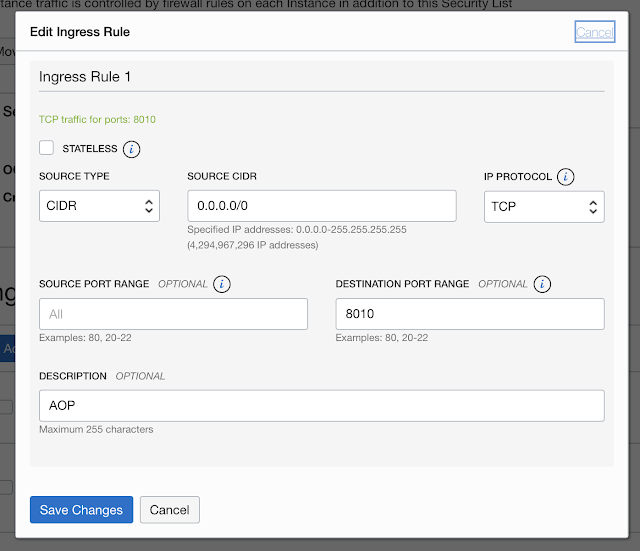
Task: Click the Edit Ingress Rule dialog title
Action: pyautogui.click(x=80, y=32)
